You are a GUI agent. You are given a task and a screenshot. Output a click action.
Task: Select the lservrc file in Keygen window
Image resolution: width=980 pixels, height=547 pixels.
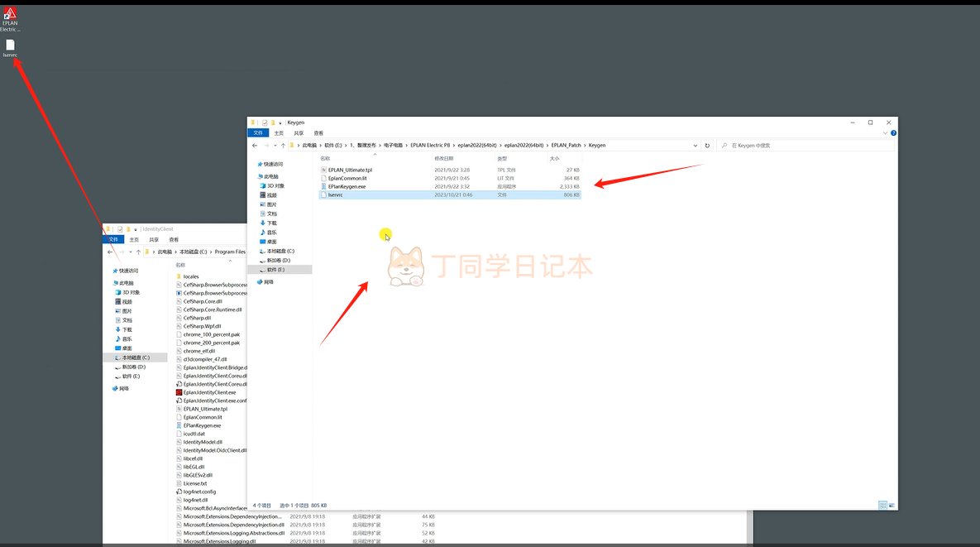click(450, 195)
